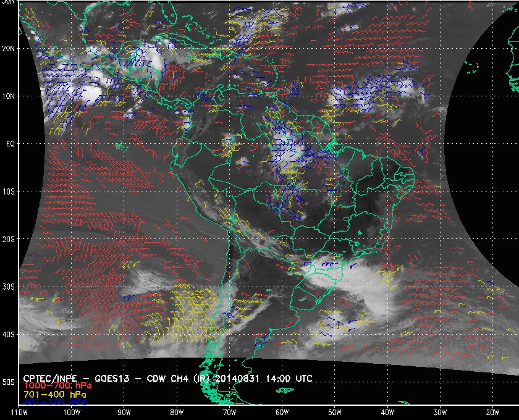Click the 90W longitude axis label

(x=124, y=413)
